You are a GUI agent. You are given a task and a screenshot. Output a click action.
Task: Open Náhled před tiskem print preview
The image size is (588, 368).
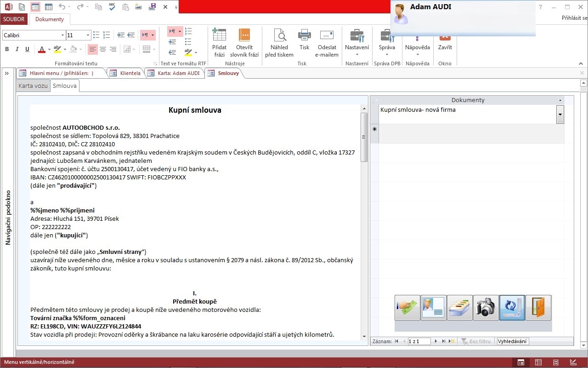tap(279, 43)
